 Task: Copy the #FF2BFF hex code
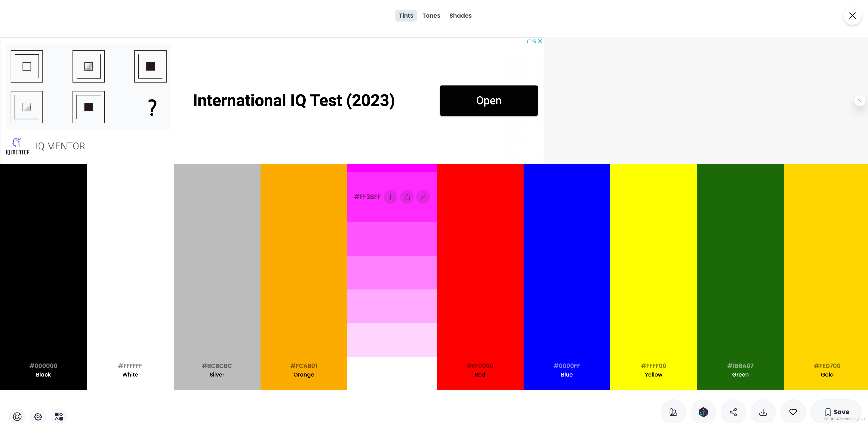click(407, 197)
